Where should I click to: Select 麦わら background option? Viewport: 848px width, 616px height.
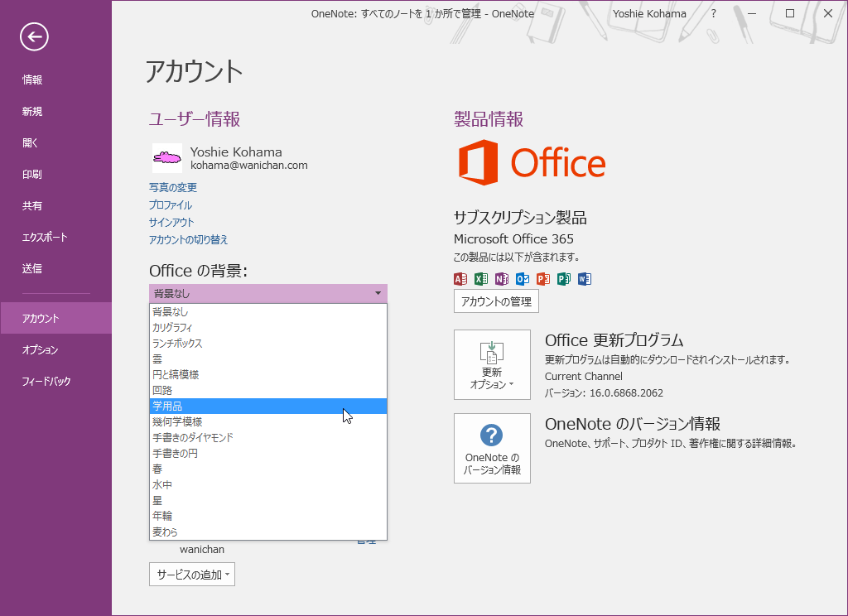[268, 532]
